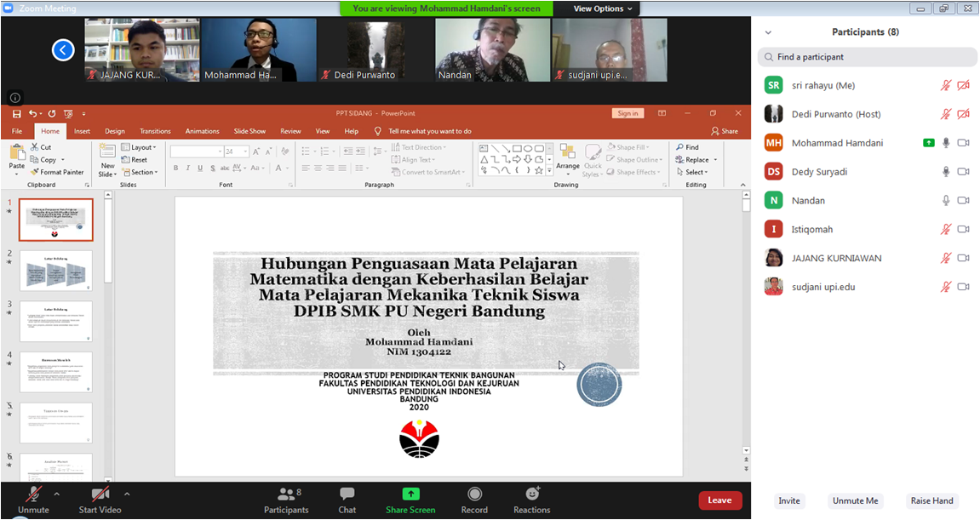Switch to the Design ribbon tab

(x=114, y=131)
